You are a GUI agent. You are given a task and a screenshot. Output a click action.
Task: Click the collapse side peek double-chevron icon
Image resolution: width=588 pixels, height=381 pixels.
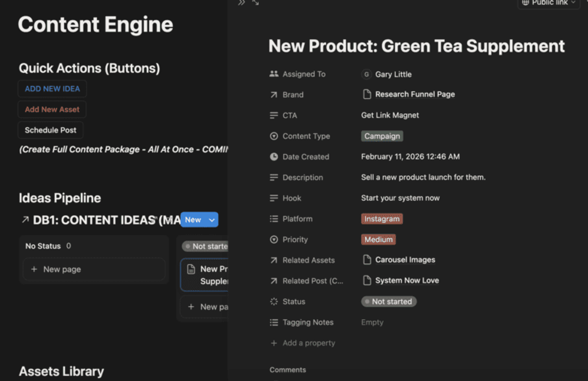pos(241,3)
